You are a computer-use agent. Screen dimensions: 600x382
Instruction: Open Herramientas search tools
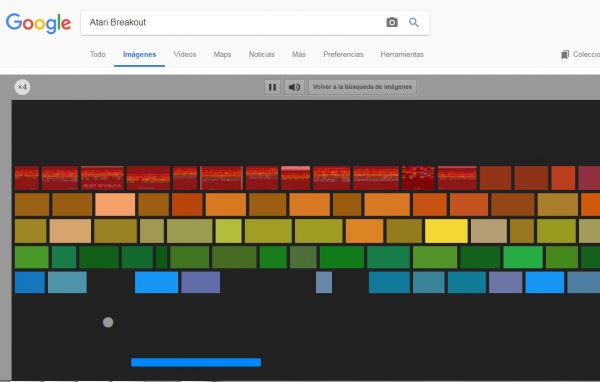(x=402, y=54)
